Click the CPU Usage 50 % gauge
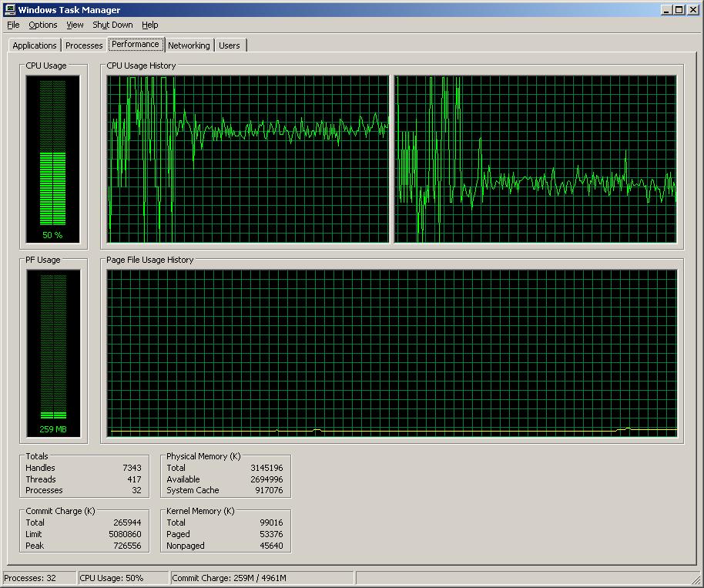 52,159
